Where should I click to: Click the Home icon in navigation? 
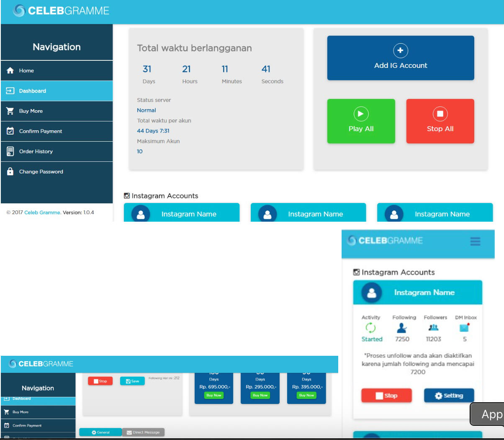tap(10, 70)
